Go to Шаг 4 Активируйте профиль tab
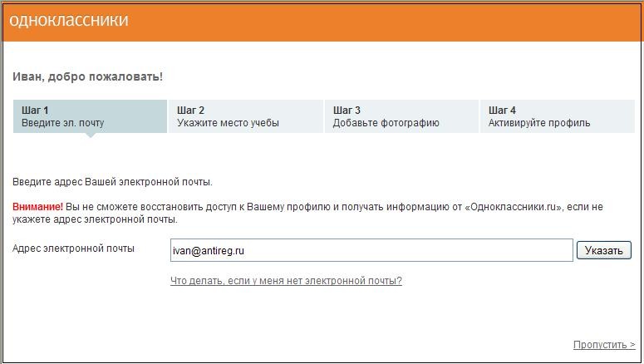 coord(558,116)
